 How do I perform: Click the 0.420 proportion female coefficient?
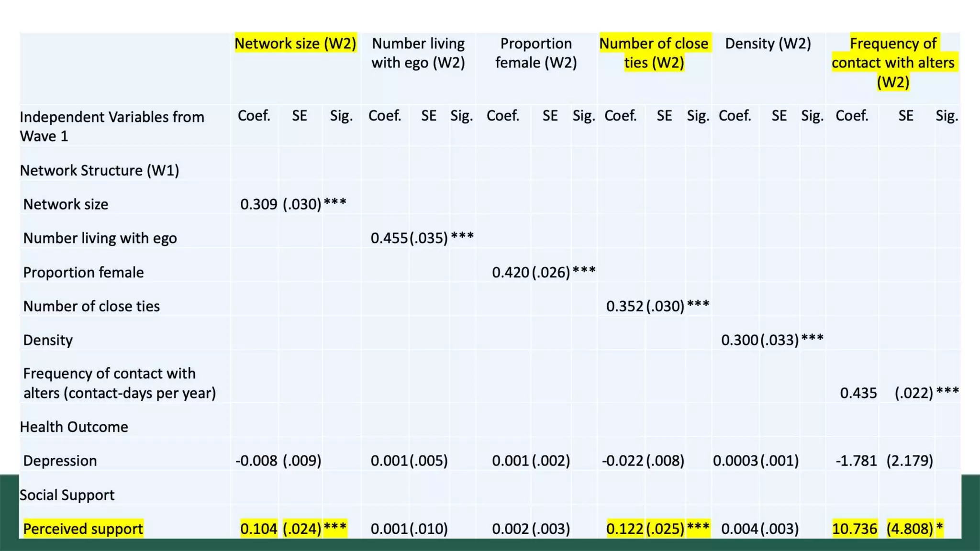510,272
